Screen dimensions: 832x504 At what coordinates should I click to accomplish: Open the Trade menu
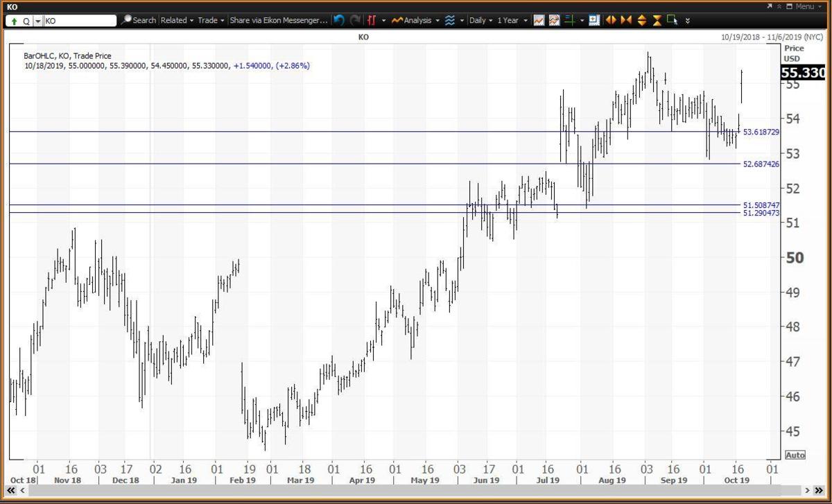[211, 20]
